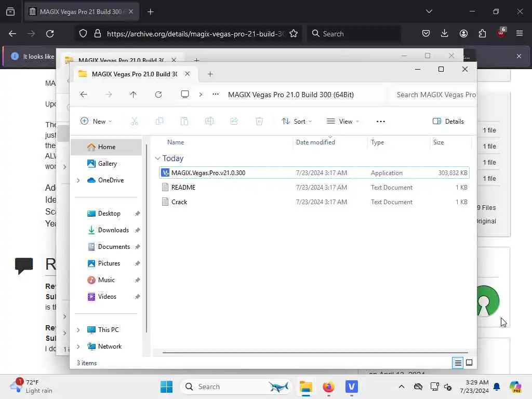The width and height of the screenshot is (532, 399).
Task: Select the README text document
Action: [314, 187]
